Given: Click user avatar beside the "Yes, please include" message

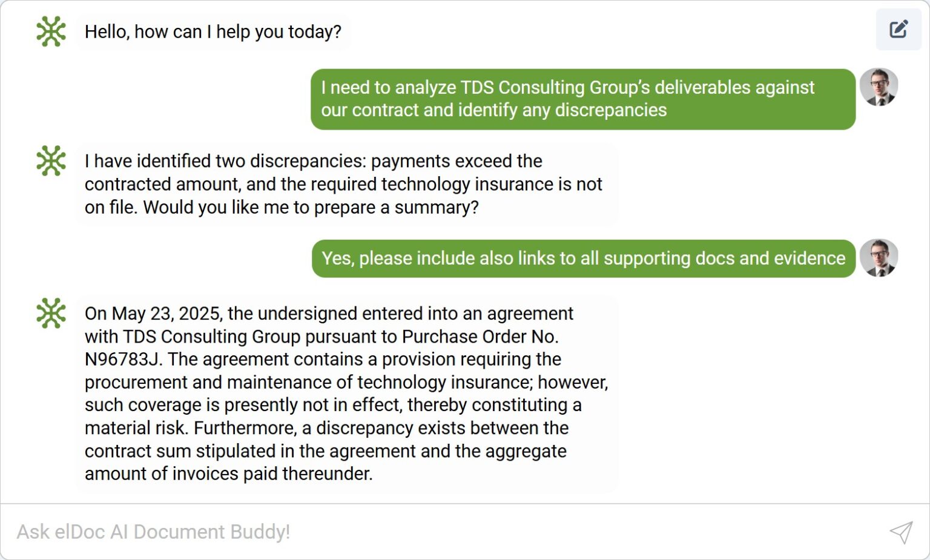Looking at the screenshot, I should pyautogui.click(x=879, y=258).
